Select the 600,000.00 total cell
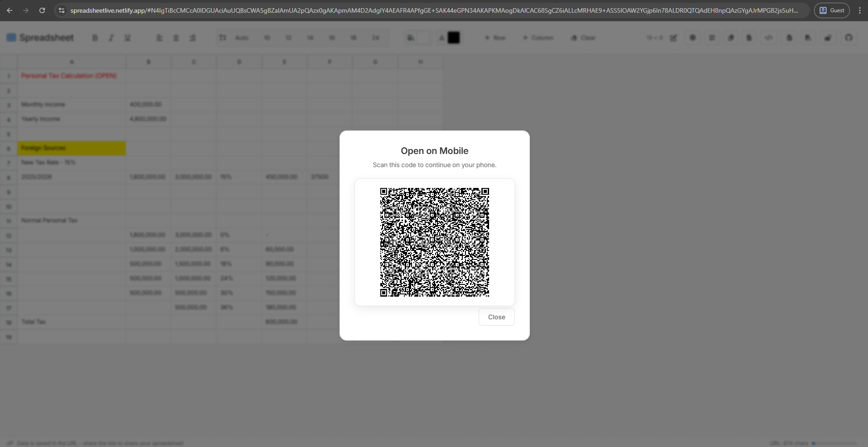The image size is (868, 447). [x=284, y=322]
